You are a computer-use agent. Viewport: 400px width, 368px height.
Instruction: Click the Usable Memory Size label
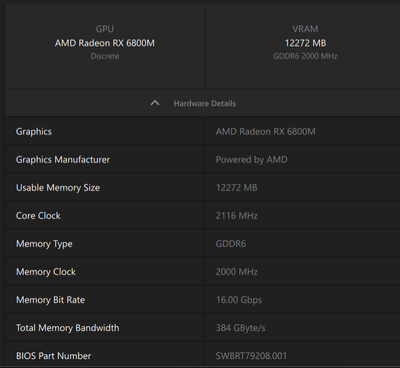tap(58, 188)
